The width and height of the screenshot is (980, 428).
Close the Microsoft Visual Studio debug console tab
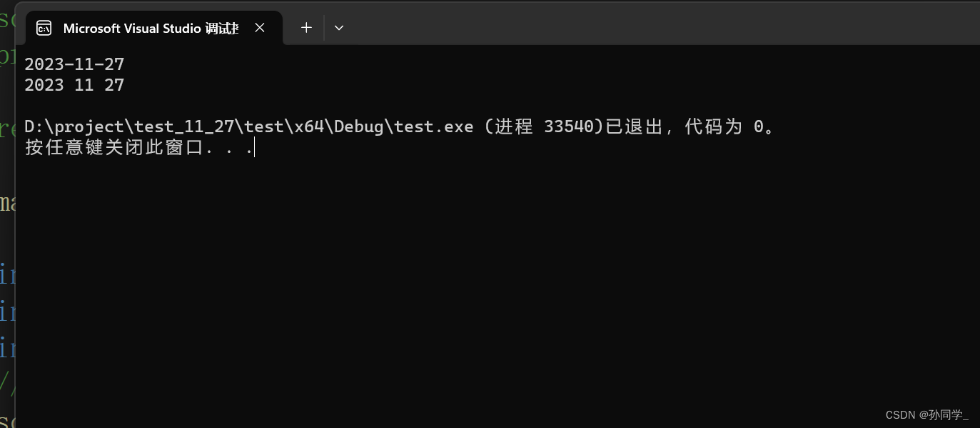point(260,27)
